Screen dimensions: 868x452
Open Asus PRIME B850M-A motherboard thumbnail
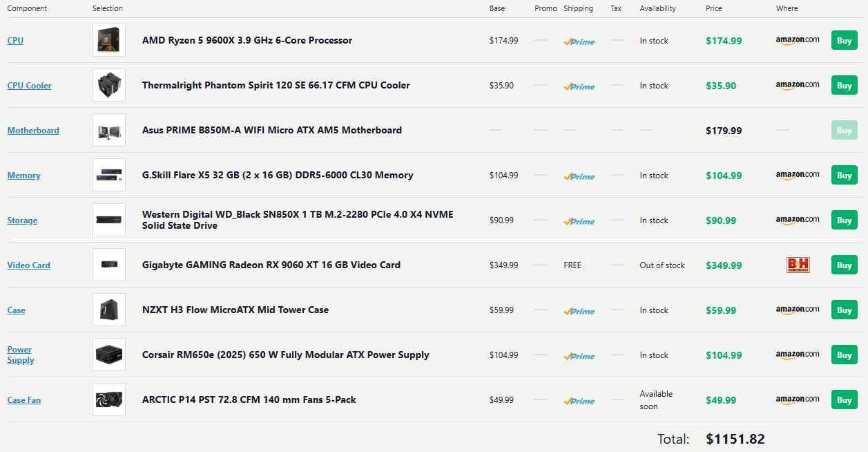point(109,130)
